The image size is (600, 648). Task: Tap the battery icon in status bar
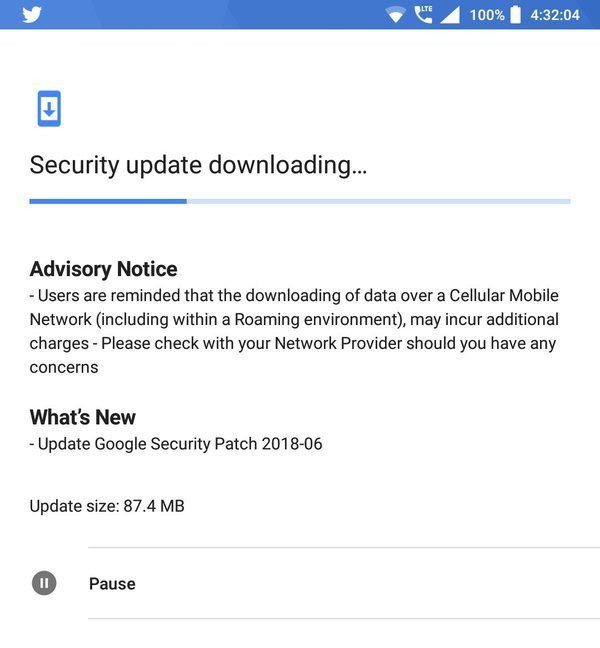coord(515,15)
